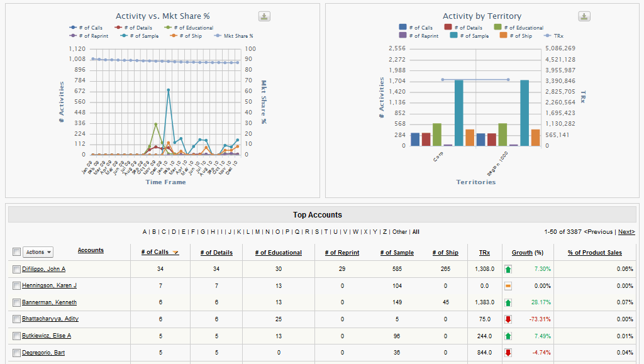Toggle # of Sample legend swatch in territory chart

tap(453, 36)
